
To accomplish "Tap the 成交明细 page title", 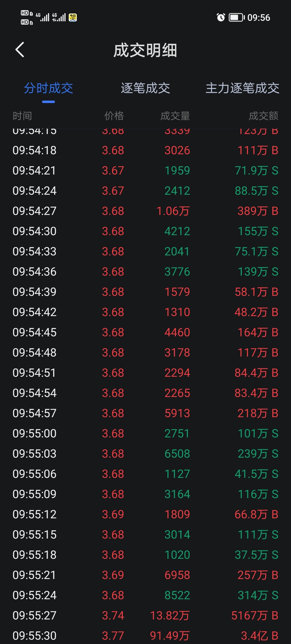I will 145,50.
